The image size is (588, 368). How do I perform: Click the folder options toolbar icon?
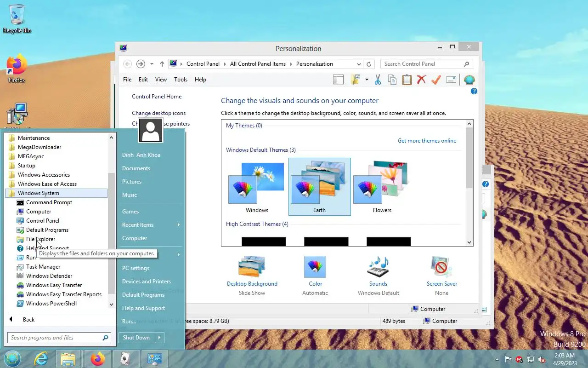coord(356,80)
